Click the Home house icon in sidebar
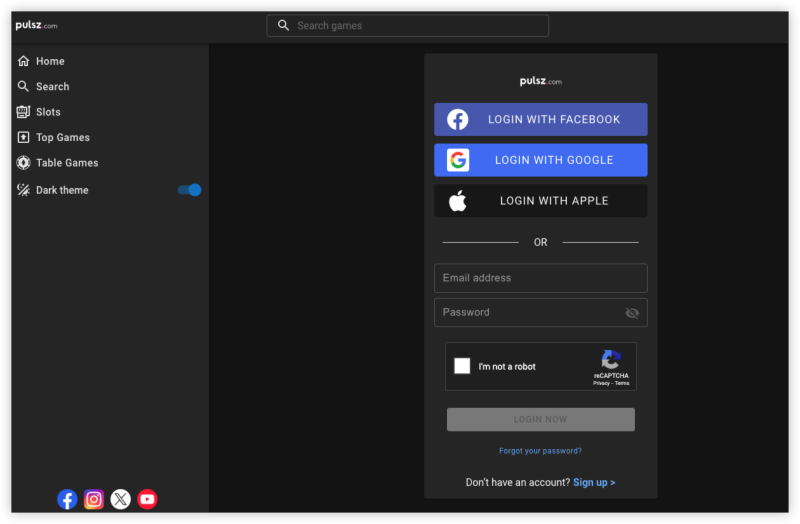 [23, 61]
